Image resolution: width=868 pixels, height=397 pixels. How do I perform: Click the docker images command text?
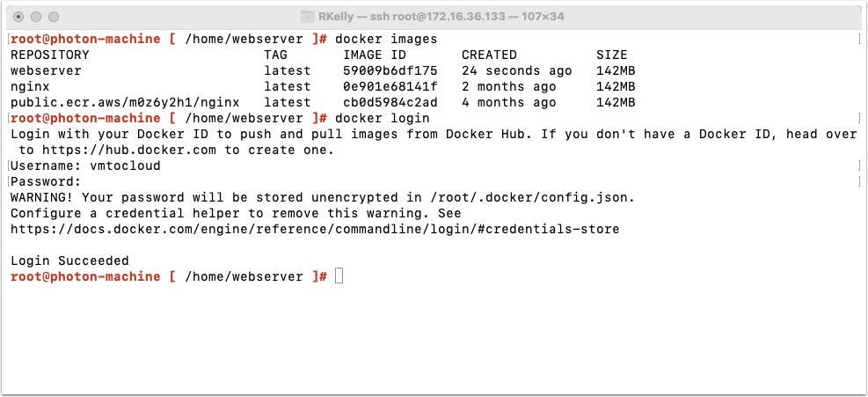[386, 40]
